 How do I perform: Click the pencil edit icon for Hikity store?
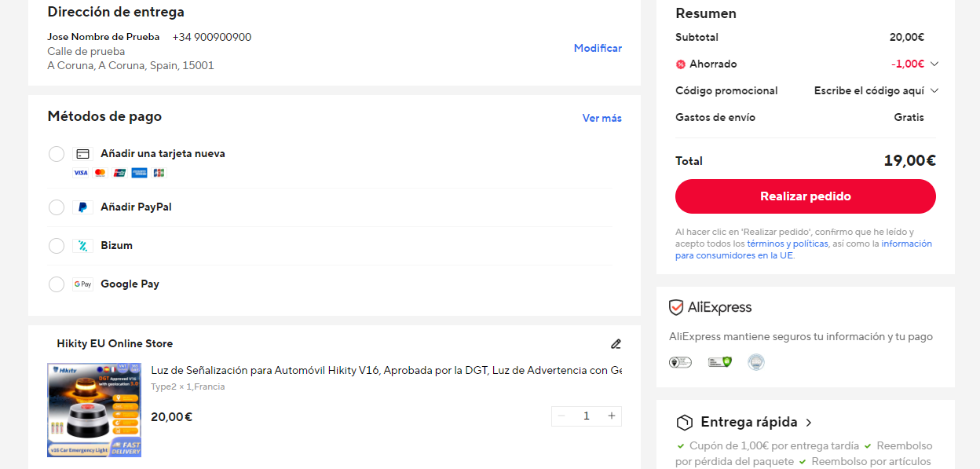click(616, 344)
